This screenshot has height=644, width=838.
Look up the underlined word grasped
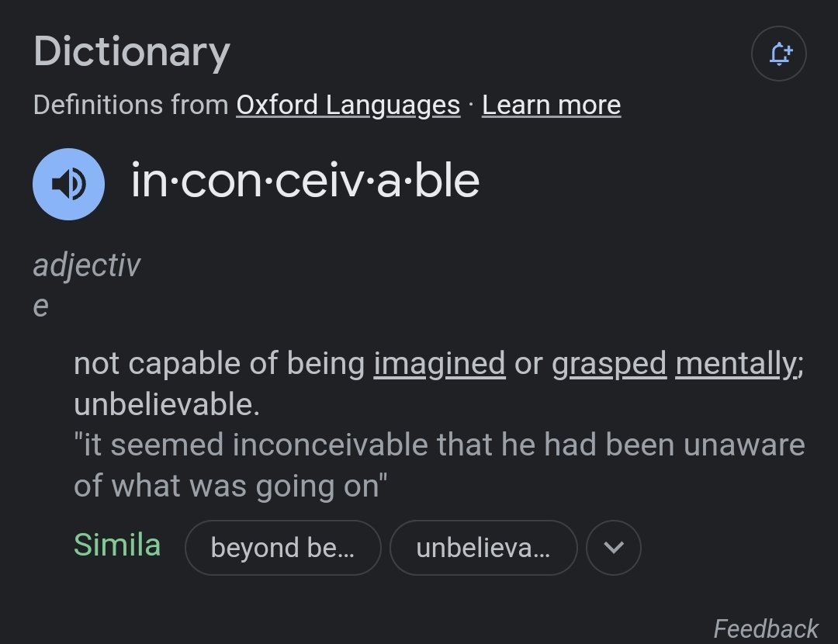[x=609, y=364]
